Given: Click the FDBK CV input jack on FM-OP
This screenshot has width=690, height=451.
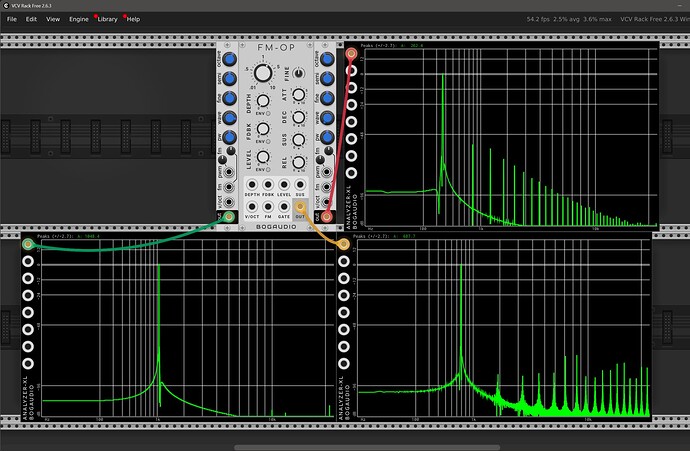Looking at the screenshot, I should pos(268,185).
